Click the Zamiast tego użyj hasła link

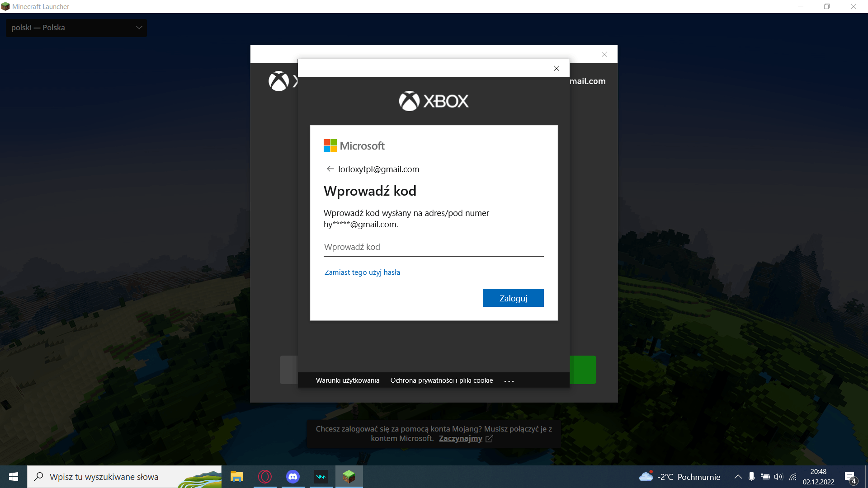click(x=362, y=272)
